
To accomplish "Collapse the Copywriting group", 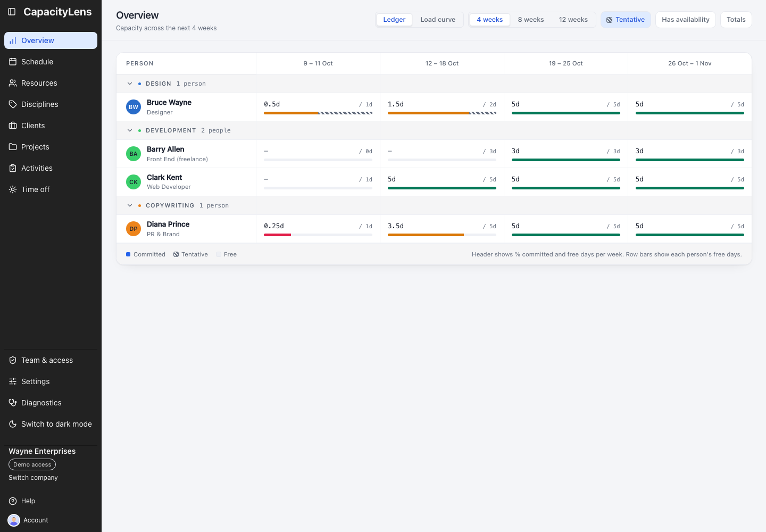I will pyautogui.click(x=130, y=205).
